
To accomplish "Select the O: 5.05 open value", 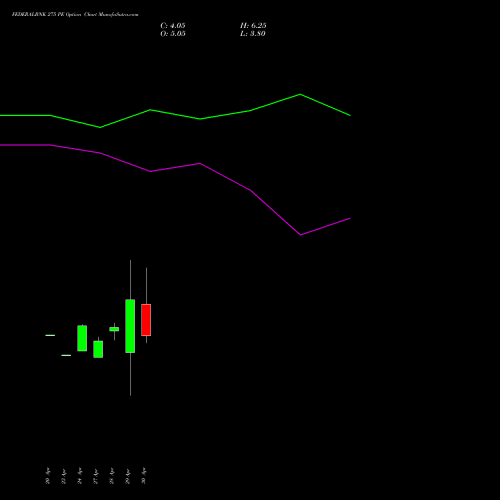I will [x=173, y=34].
